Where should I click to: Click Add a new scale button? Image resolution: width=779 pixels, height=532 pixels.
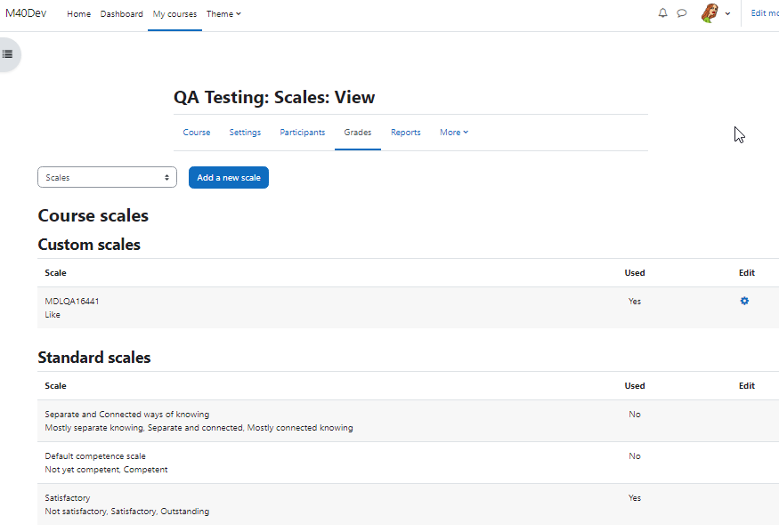pos(229,177)
